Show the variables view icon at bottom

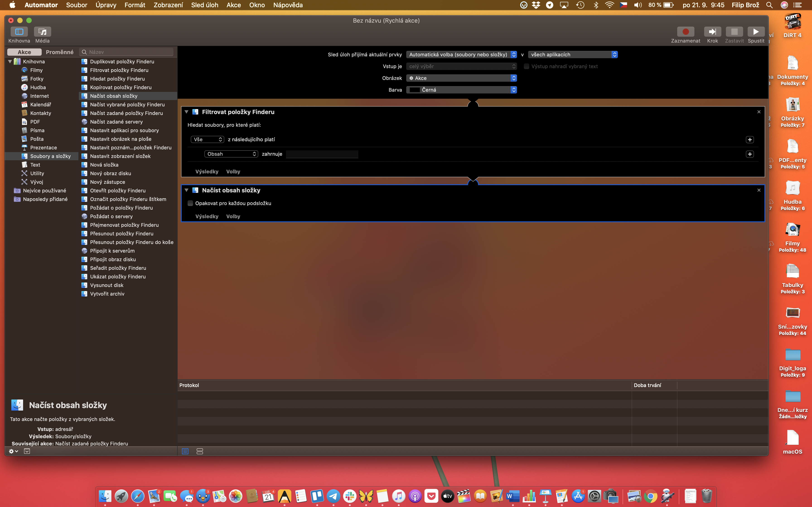click(x=200, y=451)
